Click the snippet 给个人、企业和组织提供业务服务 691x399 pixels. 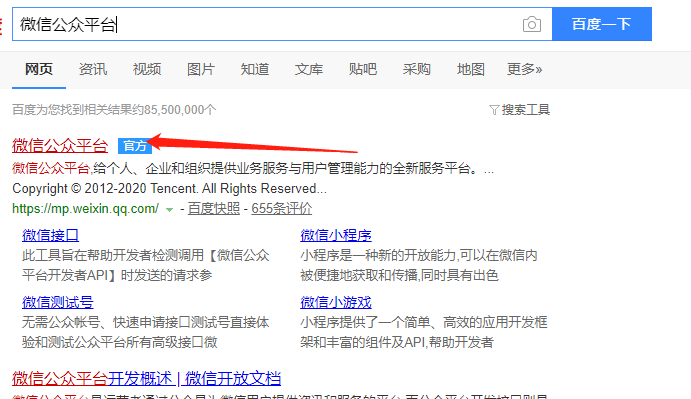(x=292, y=168)
